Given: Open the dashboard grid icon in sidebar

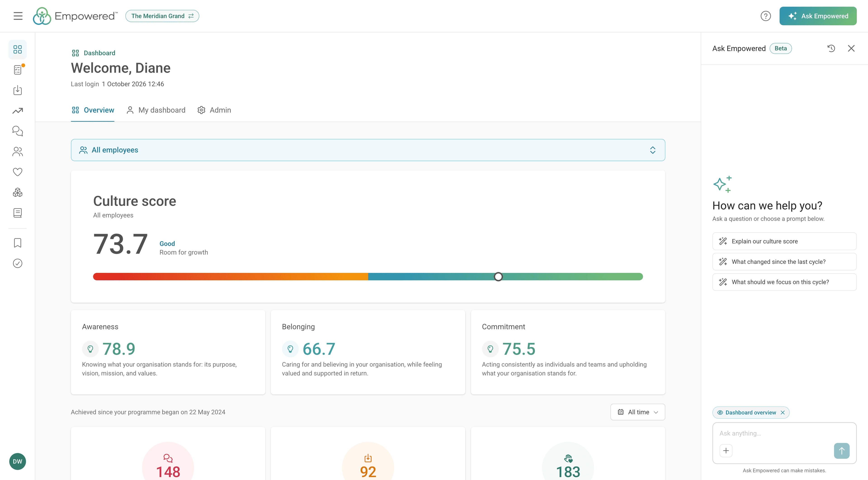Looking at the screenshot, I should 18,49.
